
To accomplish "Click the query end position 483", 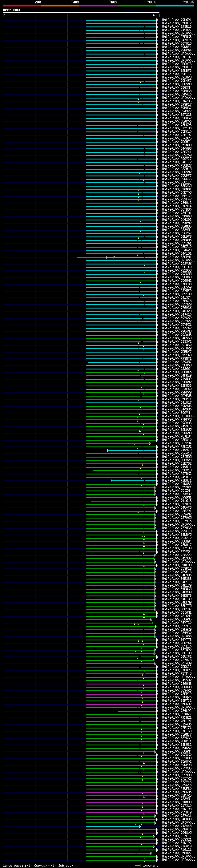I will (x=155, y=15).
